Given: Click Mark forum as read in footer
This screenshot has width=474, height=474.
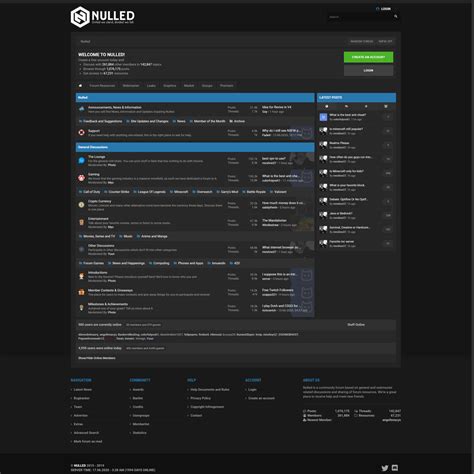Looking at the screenshot, I should [88, 441].
